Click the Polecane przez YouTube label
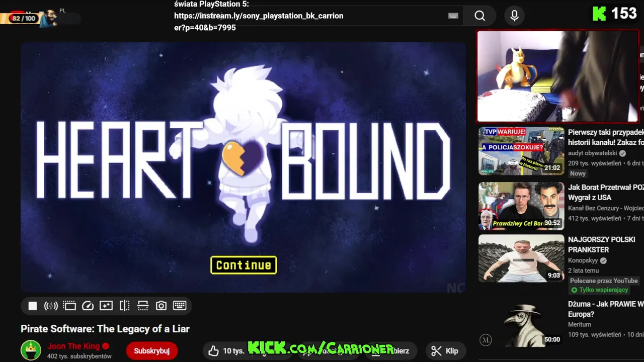The image size is (644, 362). click(604, 281)
